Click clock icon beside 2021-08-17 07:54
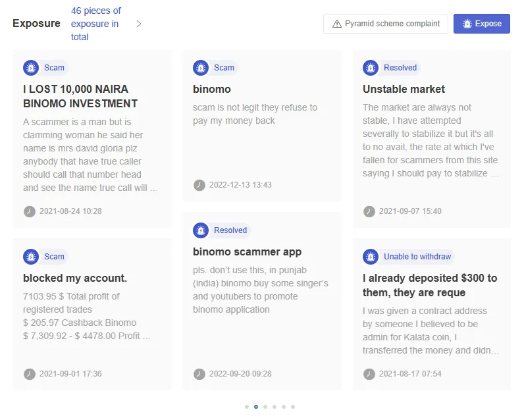 369,374
